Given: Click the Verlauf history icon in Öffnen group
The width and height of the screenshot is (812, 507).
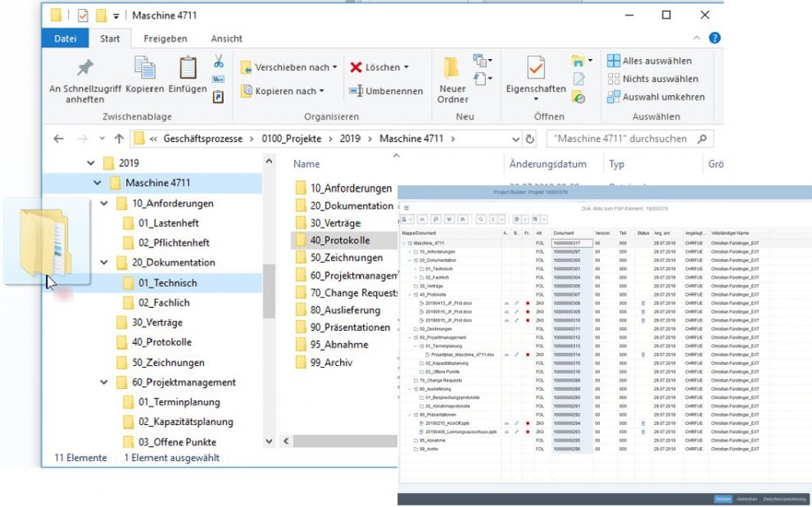Looking at the screenshot, I should pos(578,97).
